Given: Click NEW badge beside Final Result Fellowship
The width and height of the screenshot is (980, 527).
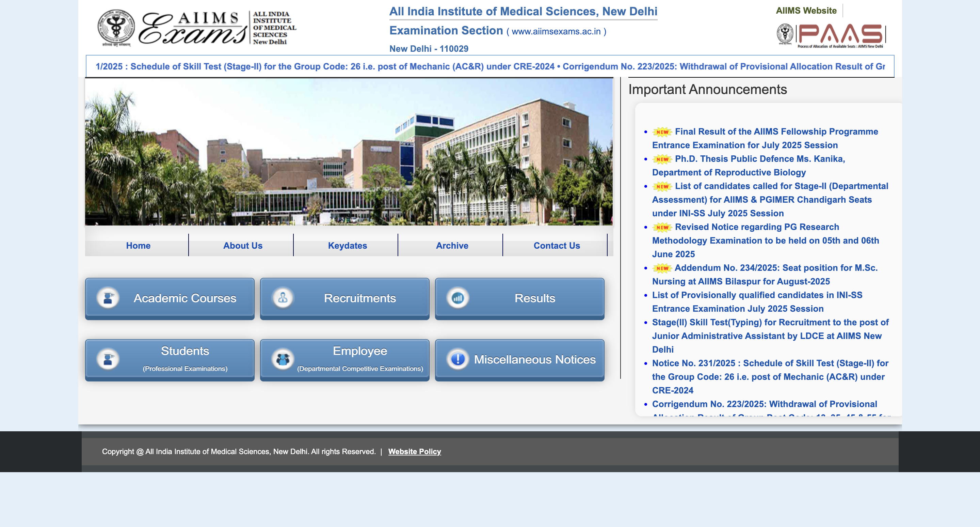Looking at the screenshot, I should click(x=662, y=132).
